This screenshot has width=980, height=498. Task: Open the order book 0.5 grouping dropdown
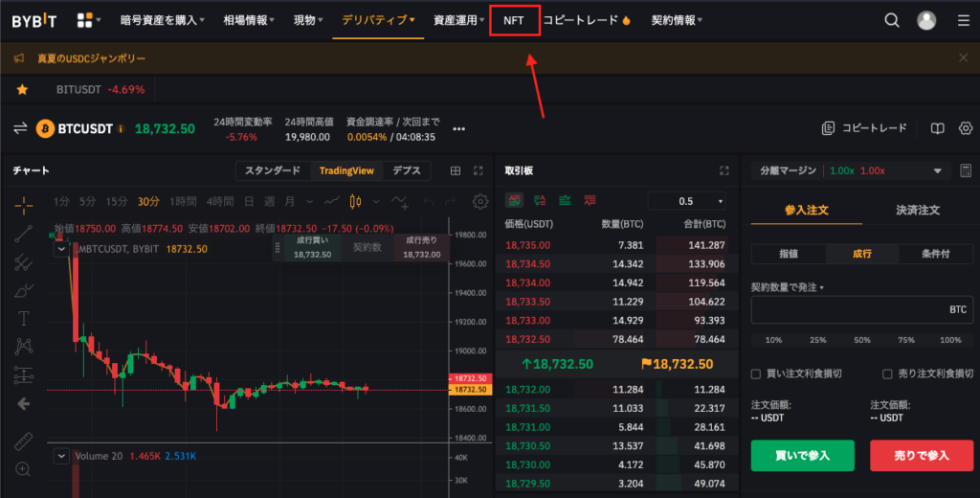click(687, 201)
